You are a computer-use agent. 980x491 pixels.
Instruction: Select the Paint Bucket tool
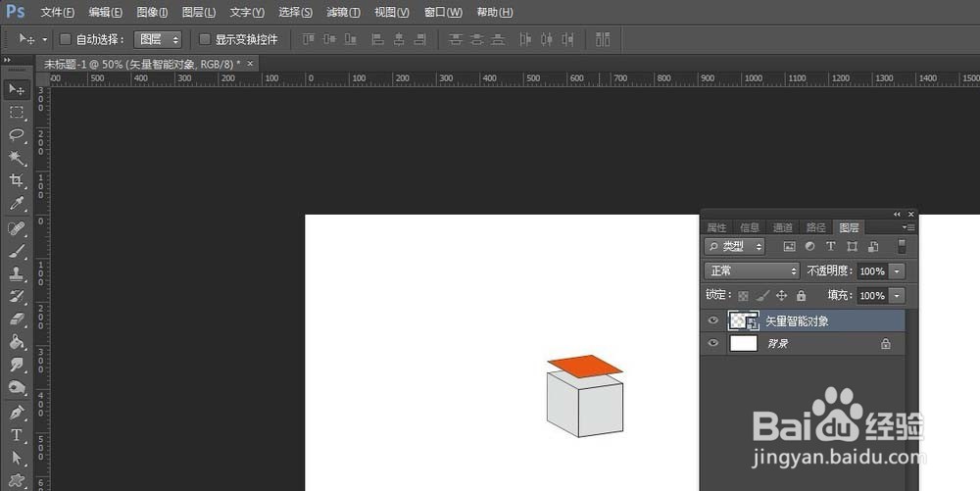click(17, 342)
